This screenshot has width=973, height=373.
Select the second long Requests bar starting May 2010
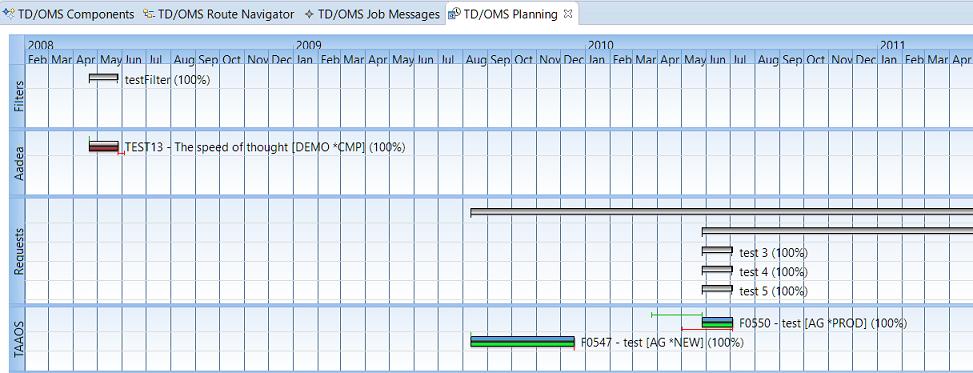837,231
